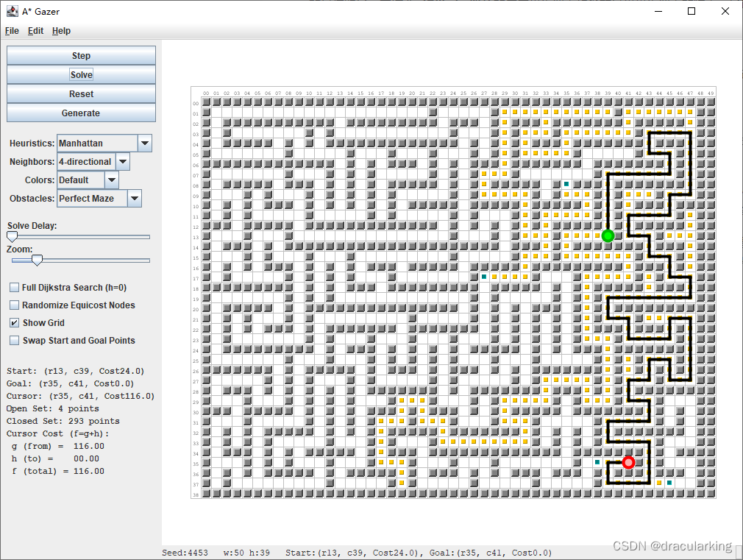Click the Step button

(81, 55)
